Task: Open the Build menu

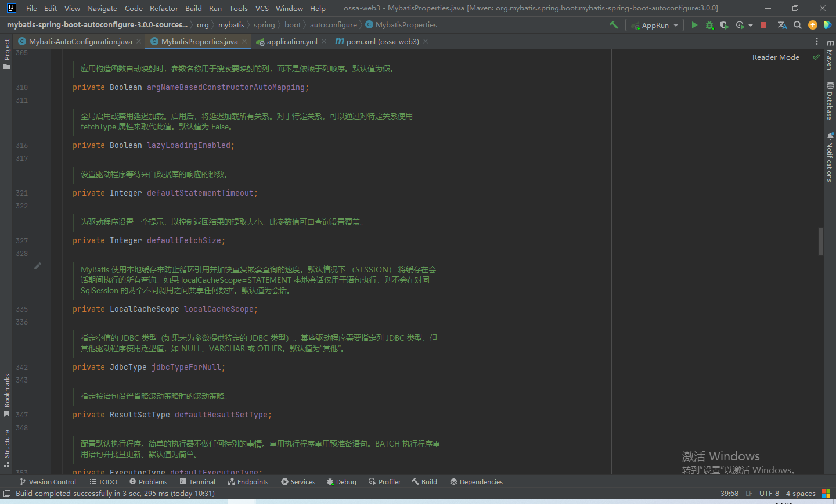Action: tap(193, 8)
